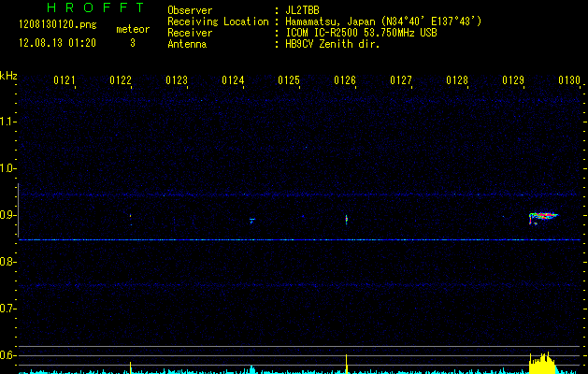The image size is (588, 374).
Task: Click the date stamp 12.08.13 01:20
Action: 51,43
